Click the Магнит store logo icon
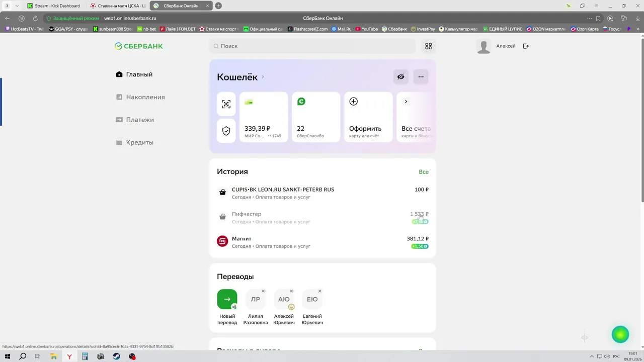Screen dimensions: 644x362 [222, 241]
